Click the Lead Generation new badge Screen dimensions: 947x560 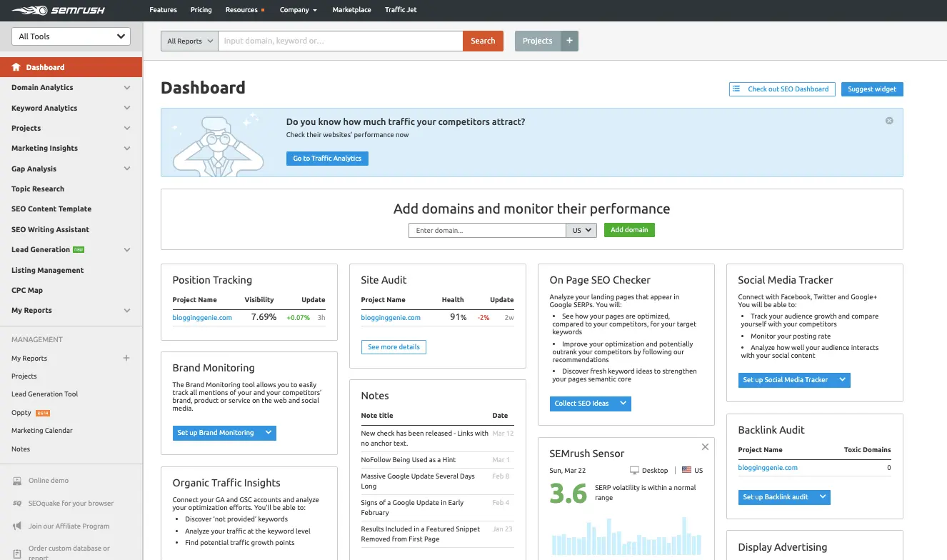tap(79, 249)
